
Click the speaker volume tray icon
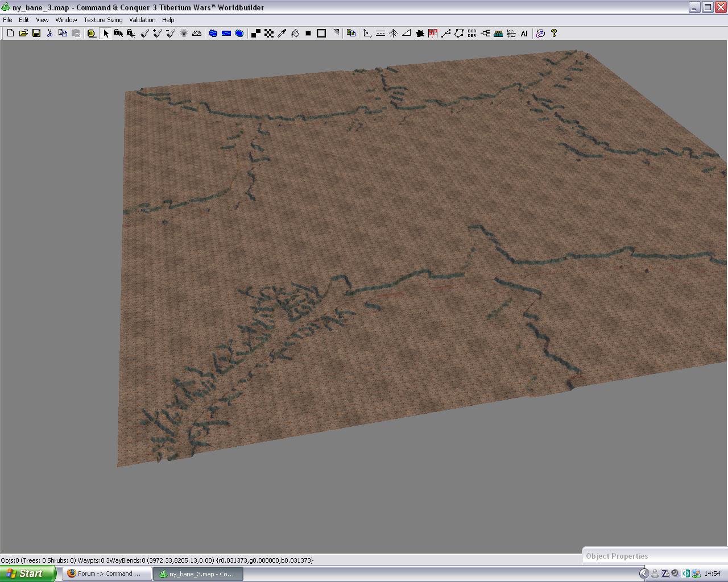pos(675,573)
